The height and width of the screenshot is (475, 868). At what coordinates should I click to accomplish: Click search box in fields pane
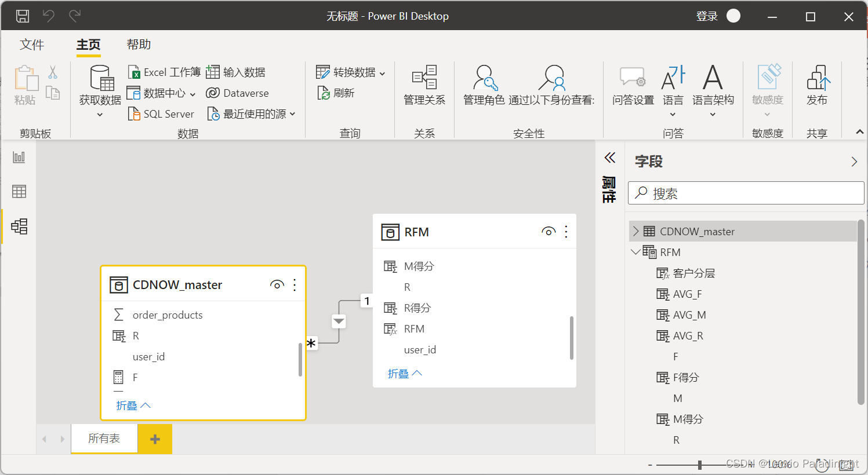coord(746,193)
